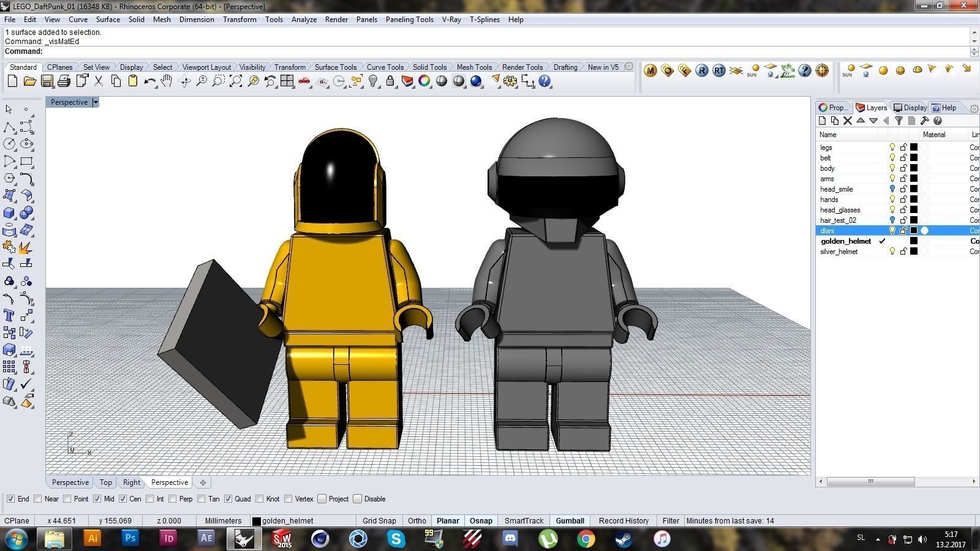Click the light bulb Hide Objects icon
The height and width of the screenshot is (551, 980).
pyautogui.click(x=373, y=81)
